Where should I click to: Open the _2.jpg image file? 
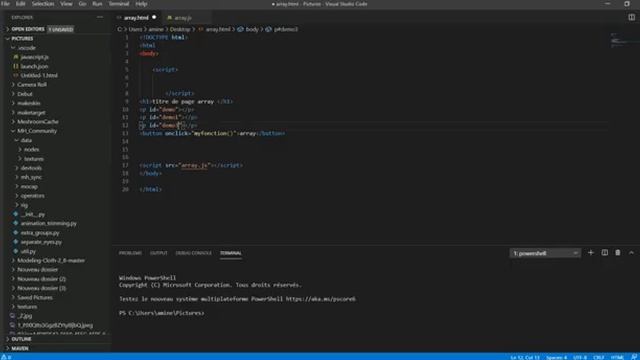25,316
